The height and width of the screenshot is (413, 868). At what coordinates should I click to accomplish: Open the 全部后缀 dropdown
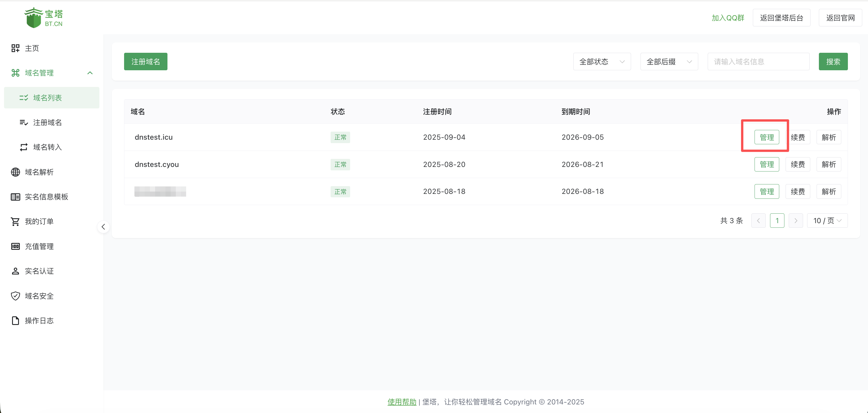point(669,61)
